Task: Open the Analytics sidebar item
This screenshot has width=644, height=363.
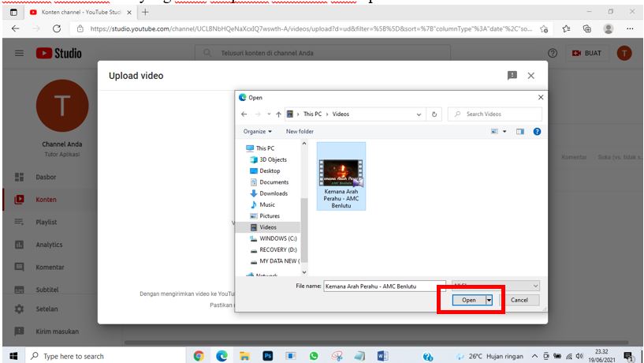Action: coord(48,245)
